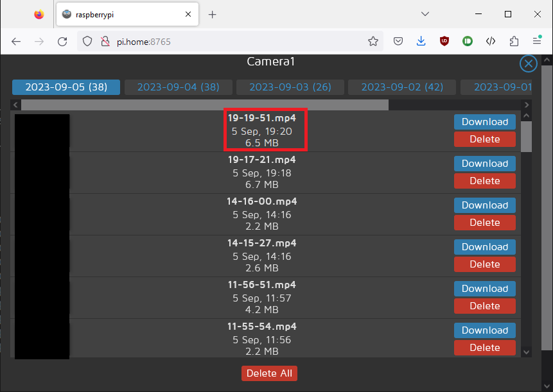Viewport: 553px width, 392px height.
Task: Open the Downloads panel in Firefox
Action: pos(421,41)
